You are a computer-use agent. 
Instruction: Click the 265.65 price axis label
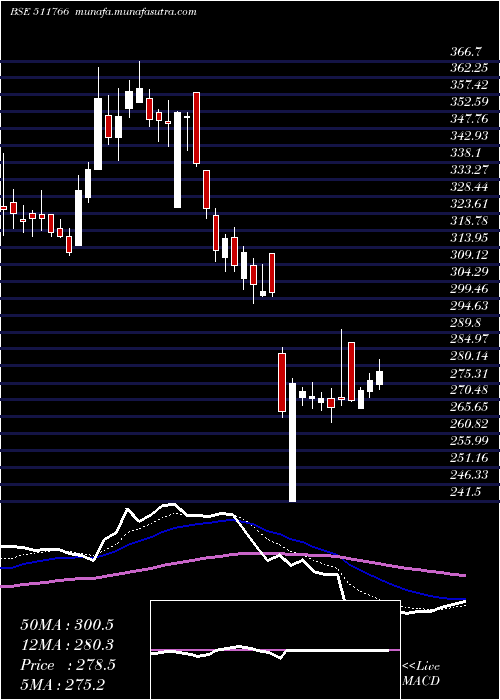pos(469,408)
